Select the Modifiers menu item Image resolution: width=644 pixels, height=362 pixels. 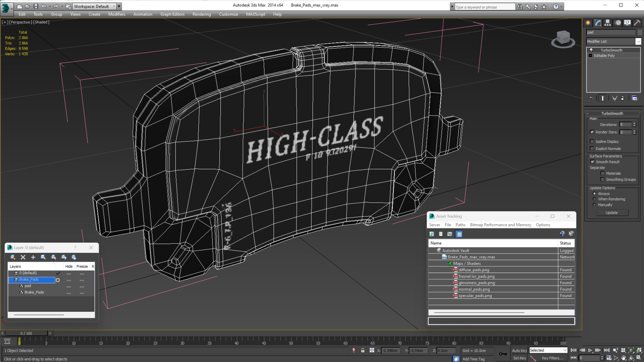point(117,14)
